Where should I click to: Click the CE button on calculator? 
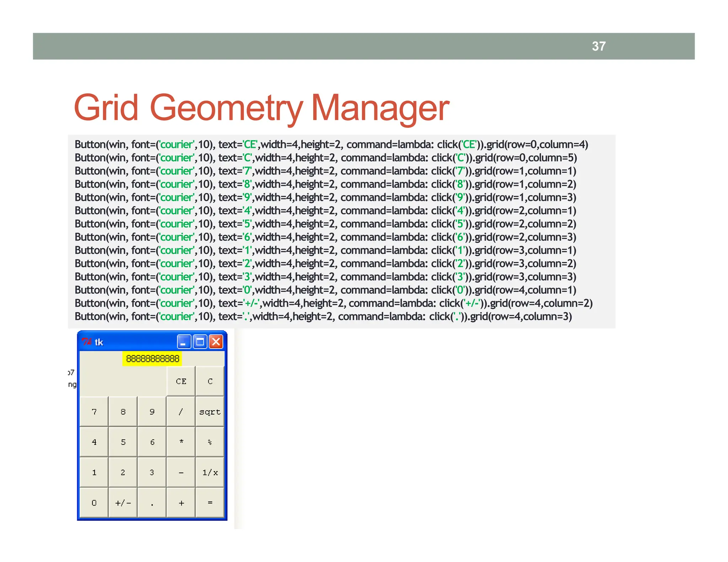(x=181, y=381)
